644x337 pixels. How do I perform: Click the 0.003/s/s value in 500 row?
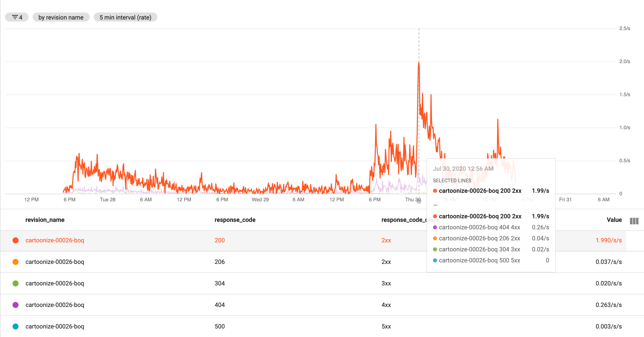(608, 326)
